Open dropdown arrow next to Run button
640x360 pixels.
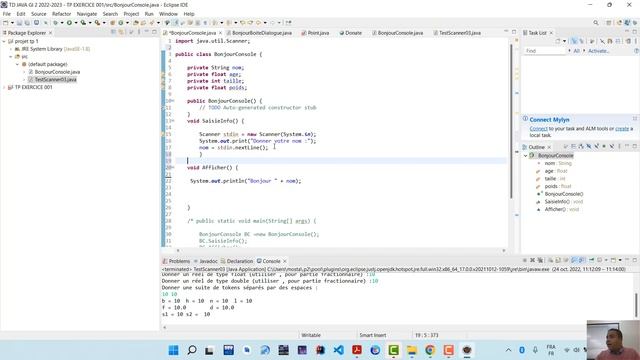coord(76,22)
